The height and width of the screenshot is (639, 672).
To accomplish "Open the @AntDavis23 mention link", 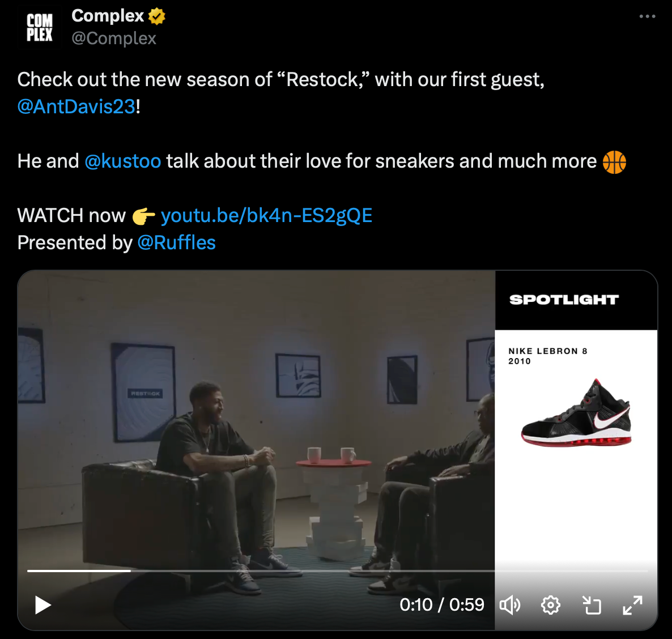I will click(x=76, y=107).
